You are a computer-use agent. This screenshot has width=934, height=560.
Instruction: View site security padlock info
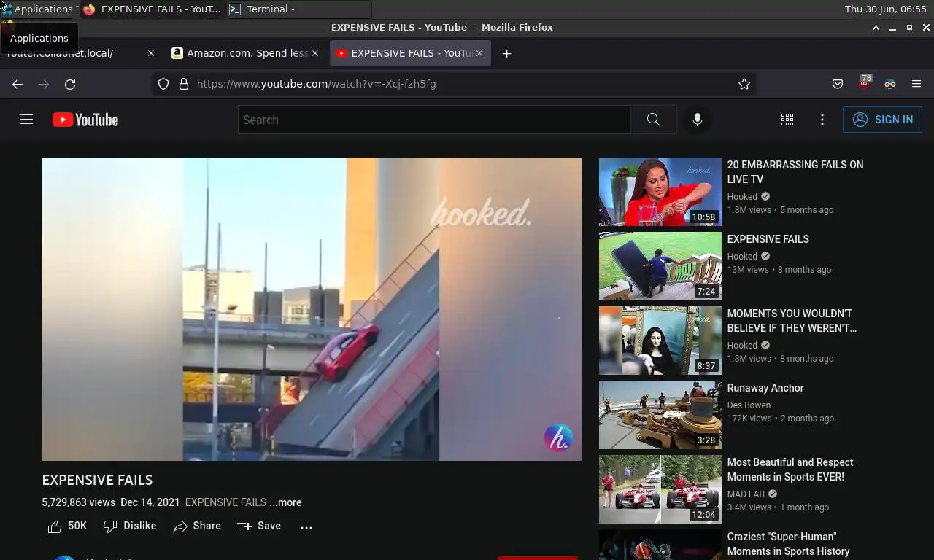(184, 84)
